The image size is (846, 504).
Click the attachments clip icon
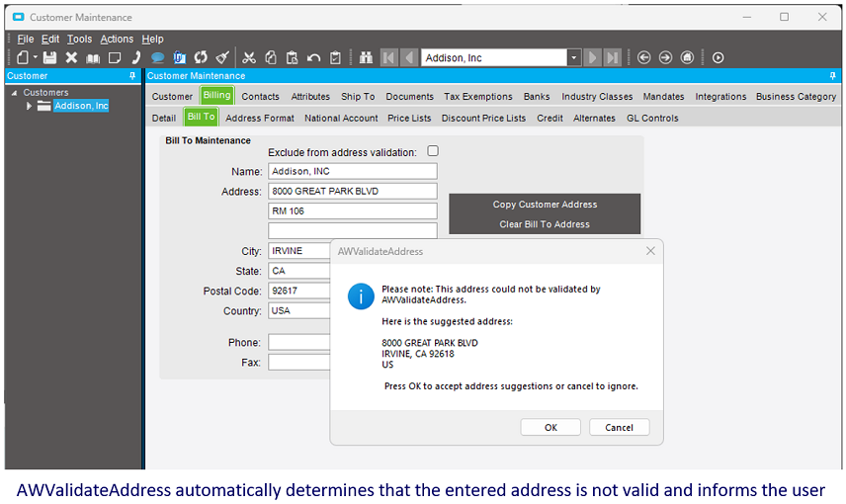(180, 57)
